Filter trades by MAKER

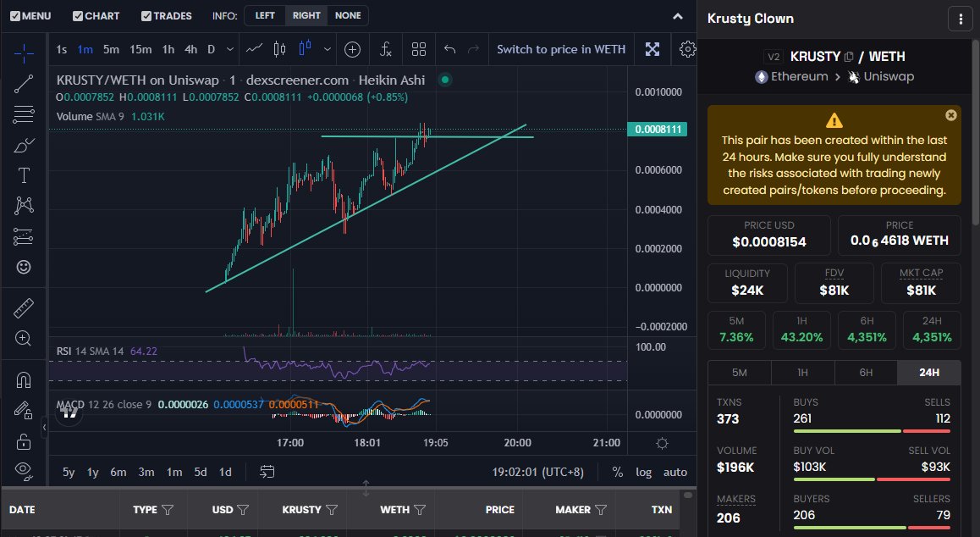point(601,510)
